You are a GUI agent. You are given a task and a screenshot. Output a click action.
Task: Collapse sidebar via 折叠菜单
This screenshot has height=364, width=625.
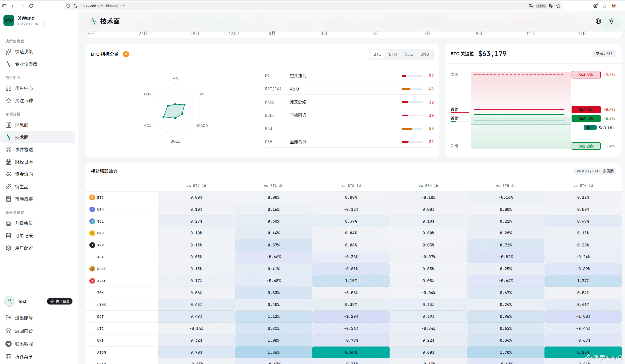click(38, 357)
